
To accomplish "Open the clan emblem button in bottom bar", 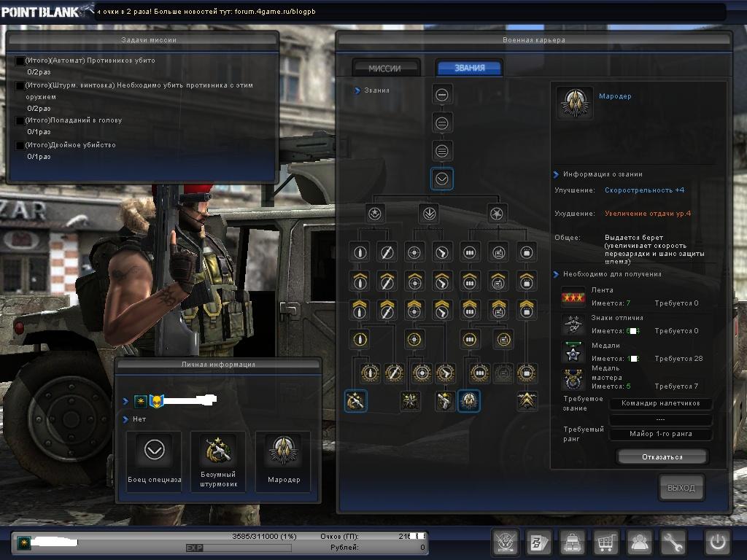I will click(505, 542).
